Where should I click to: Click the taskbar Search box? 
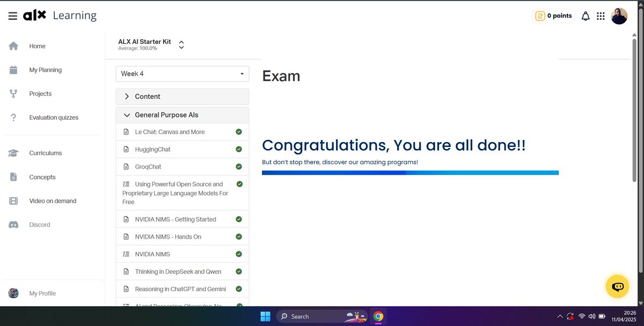pyautogui.click(x=322, y=316)
